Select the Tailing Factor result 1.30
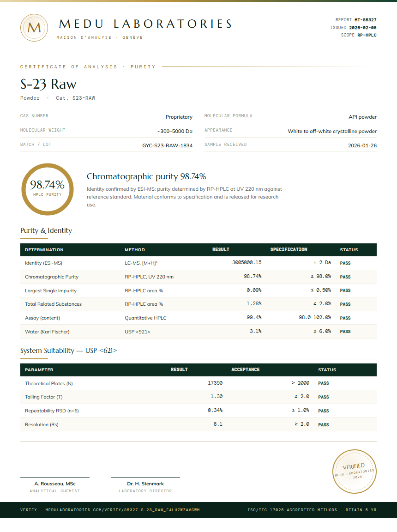Viewport: 397px width, 532px height. 217,396
